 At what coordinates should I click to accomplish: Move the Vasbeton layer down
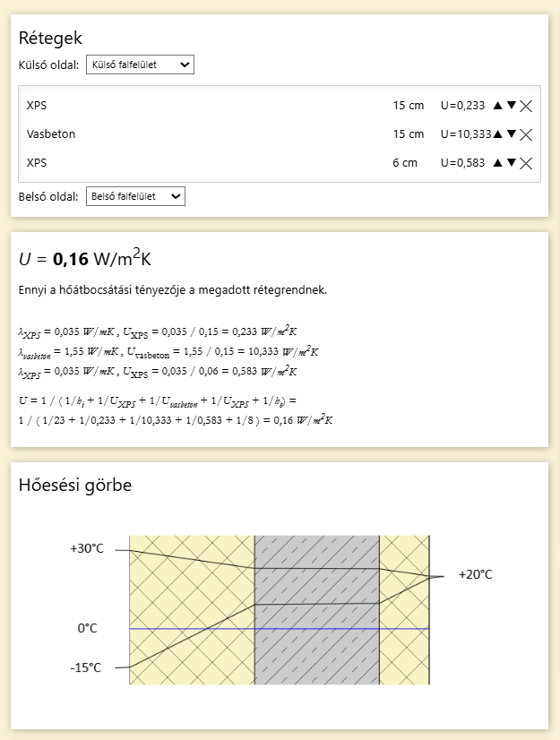point(512,134)
